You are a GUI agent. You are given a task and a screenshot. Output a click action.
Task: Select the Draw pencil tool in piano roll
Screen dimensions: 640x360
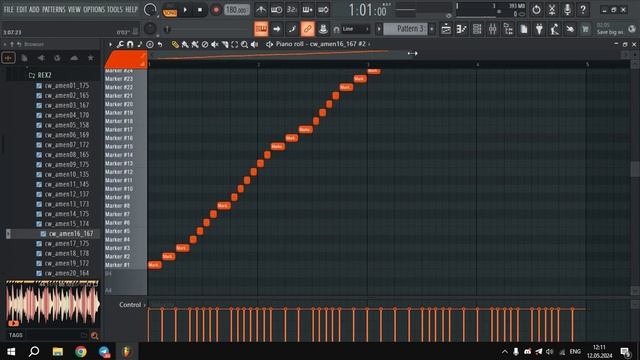point(175,44)
